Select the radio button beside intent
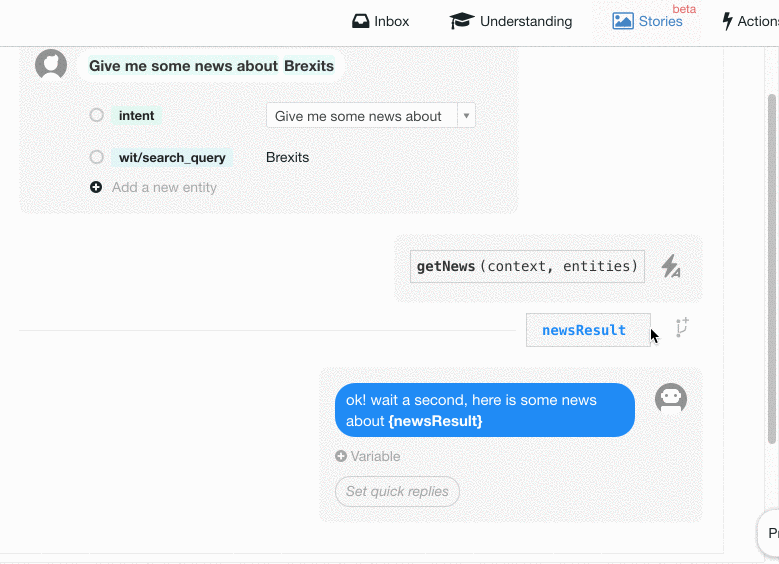Viewport: 779px width, 564px height. pos(96,115)
